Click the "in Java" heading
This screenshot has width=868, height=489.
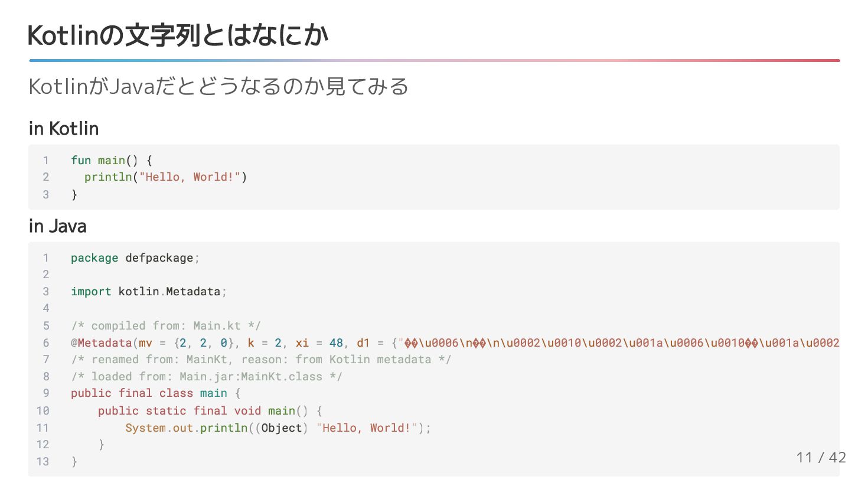click(x=57, y=226)
